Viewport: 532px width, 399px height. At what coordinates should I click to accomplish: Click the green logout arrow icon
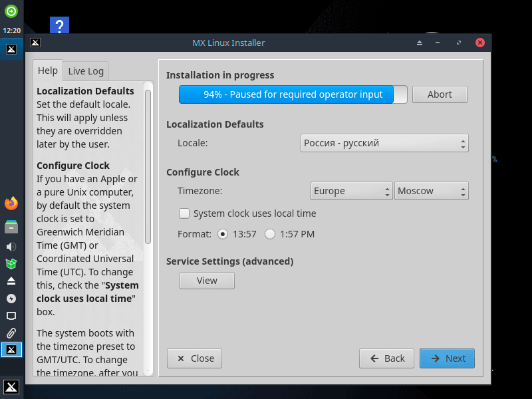pos(11,11)
